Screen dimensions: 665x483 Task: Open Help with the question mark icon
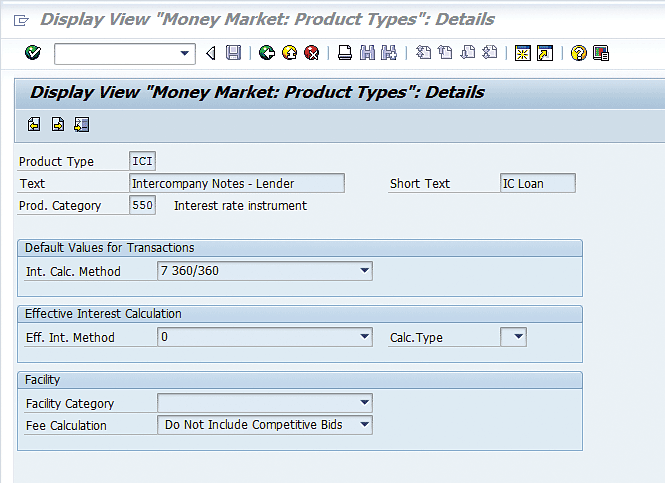click(578, 53)
